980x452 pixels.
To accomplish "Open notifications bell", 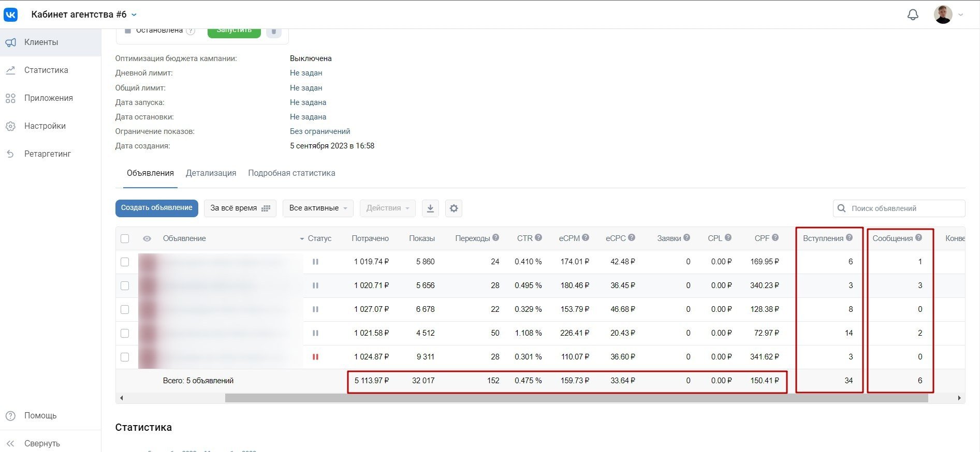I will click(x=913, y=14).
